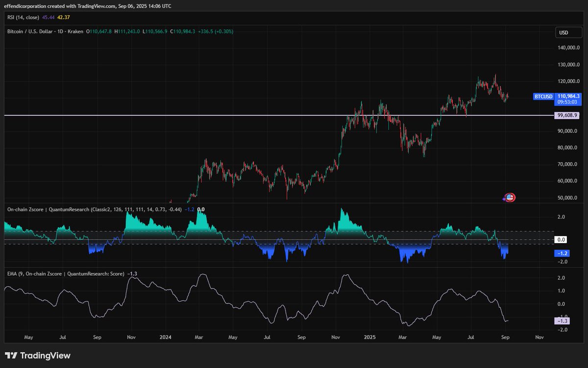Click the first May label on the time axis
Image resolution: width=588 pixels, height=368 pixels.
(28, 338)
